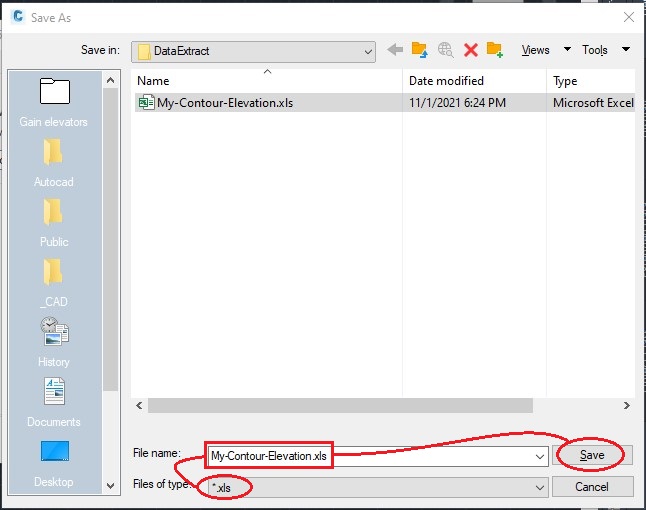Expand the Files of type dropdown
This screenshot has height=510, width=646.
click(539, 488)
